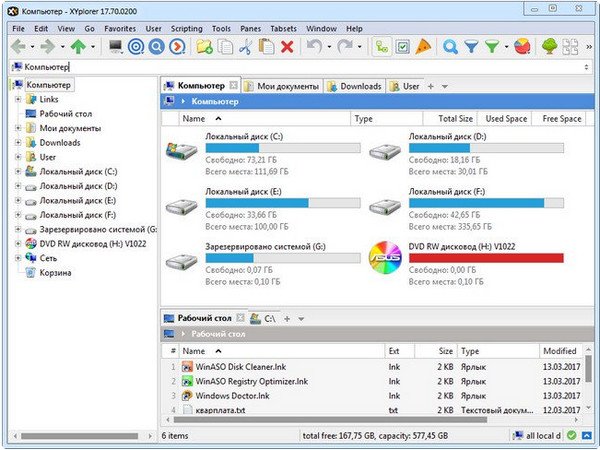Sort by Free Space column header
The width and height of the screenshot is (600, 450).
tap(561, 119)
